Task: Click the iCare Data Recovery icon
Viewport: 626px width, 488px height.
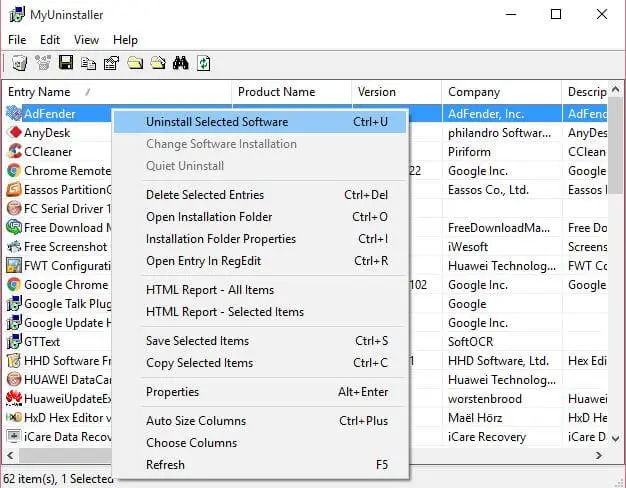Action: pyautogui.click(x=14, y=436)
